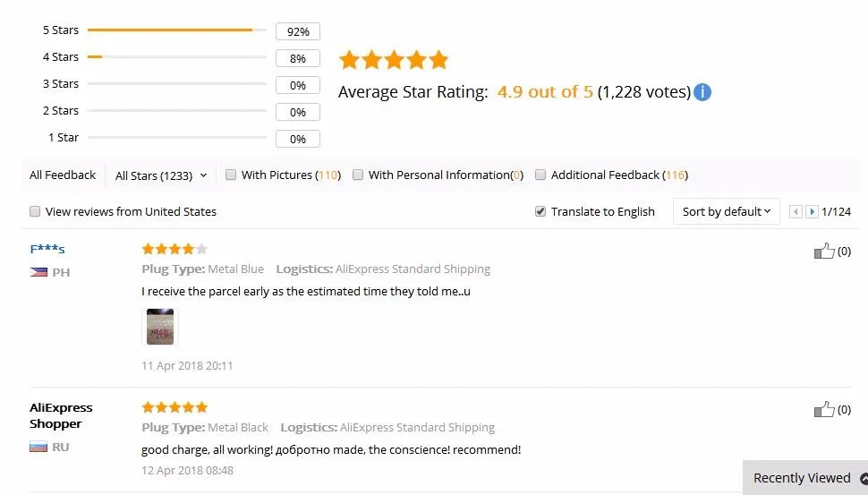Click the Philippines flag icon
Viewport: 868px width, 495px height.
pos(38,272)
